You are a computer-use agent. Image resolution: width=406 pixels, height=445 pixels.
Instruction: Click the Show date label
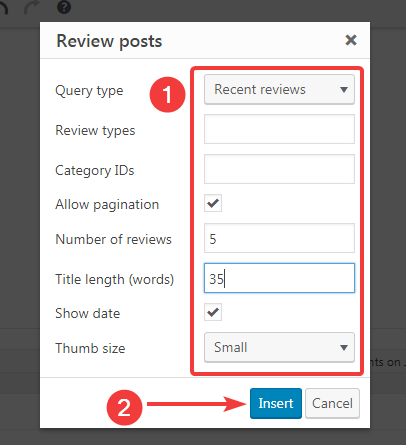[x=88, y=313]
